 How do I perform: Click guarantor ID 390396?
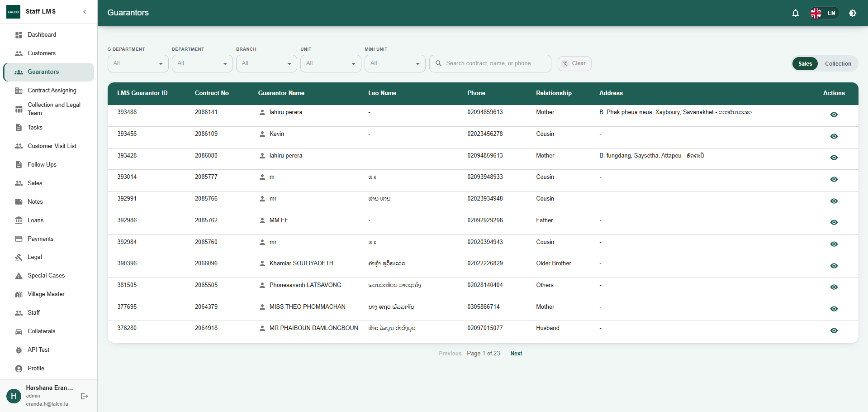[127, 263]
